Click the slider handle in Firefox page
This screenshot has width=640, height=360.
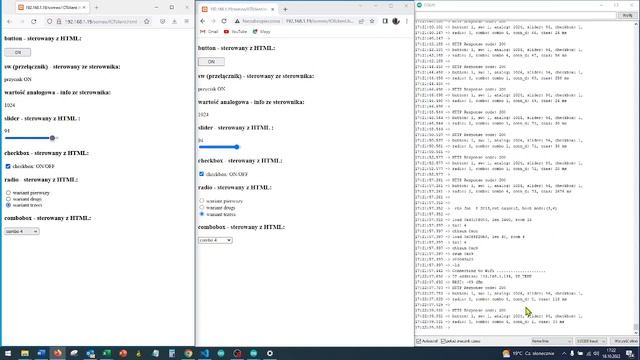tap(52, 138)
